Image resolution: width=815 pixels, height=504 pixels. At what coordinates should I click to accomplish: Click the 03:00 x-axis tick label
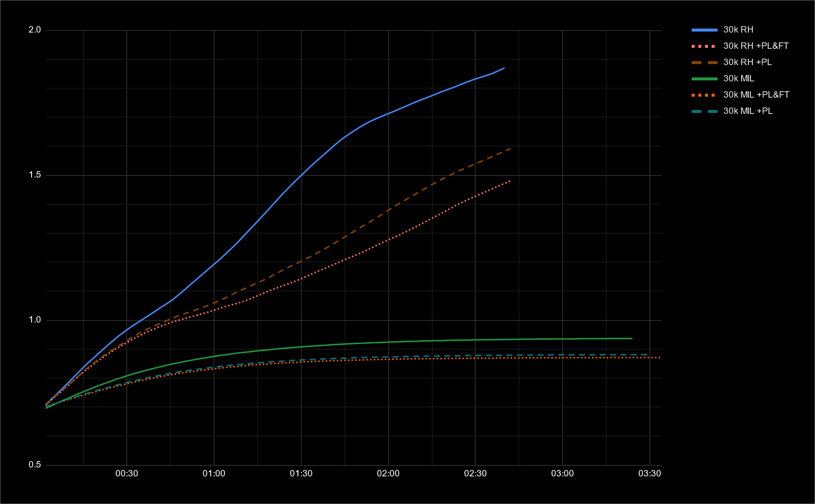(562, 474)
